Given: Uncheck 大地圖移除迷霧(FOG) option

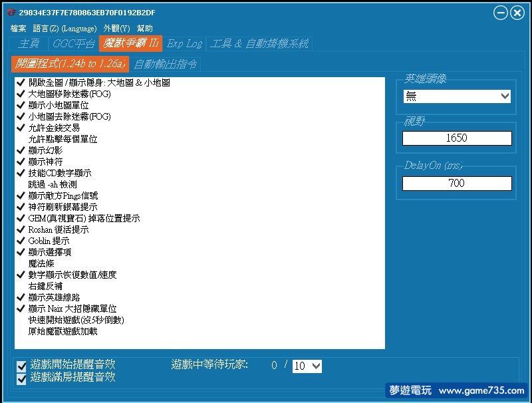Looking at the screenshot, I should pos(21,94).
